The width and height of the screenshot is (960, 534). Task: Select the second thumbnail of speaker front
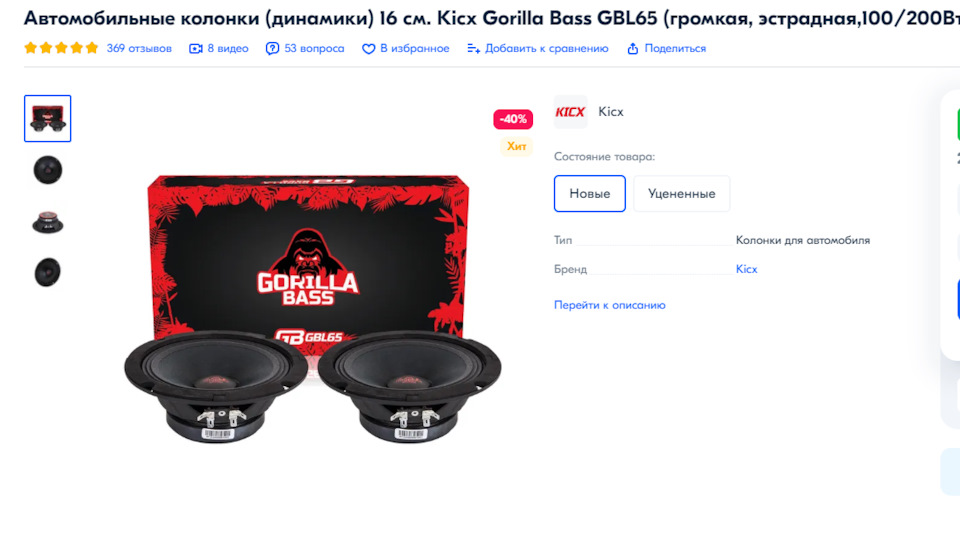pyautogui.click(x=48, y=170)
